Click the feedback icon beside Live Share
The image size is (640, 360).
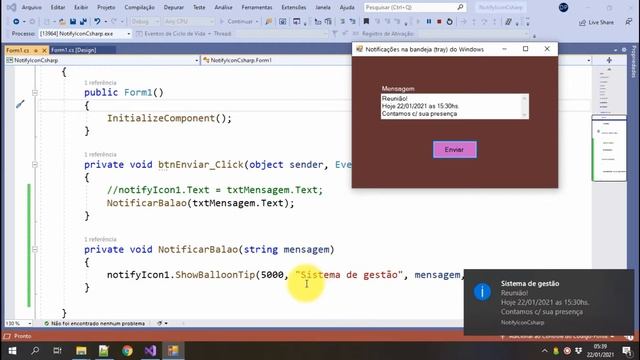629,22
